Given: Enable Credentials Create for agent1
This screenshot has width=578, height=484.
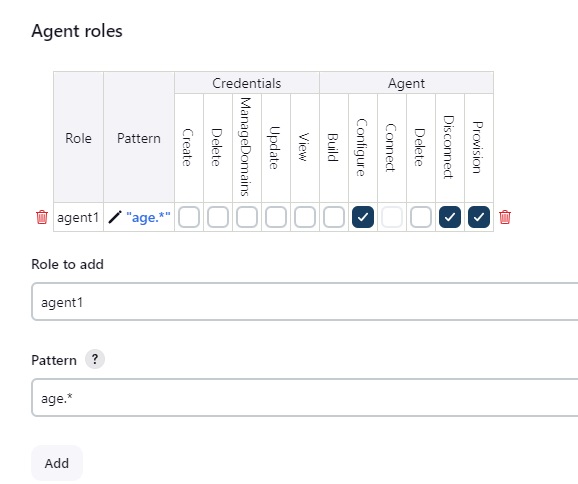Looking at the screenshot, I should (189, 217).
